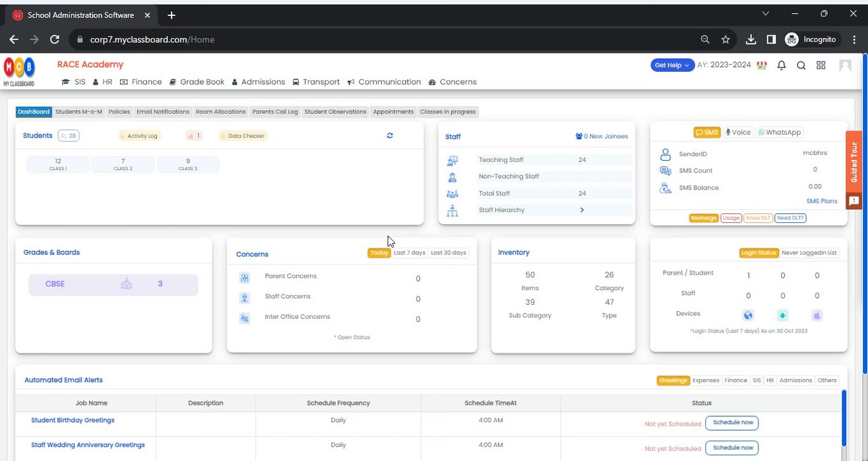Screen dimensions: 868x461
Task: Select the Android device icon
Action: tap(783, 315)
